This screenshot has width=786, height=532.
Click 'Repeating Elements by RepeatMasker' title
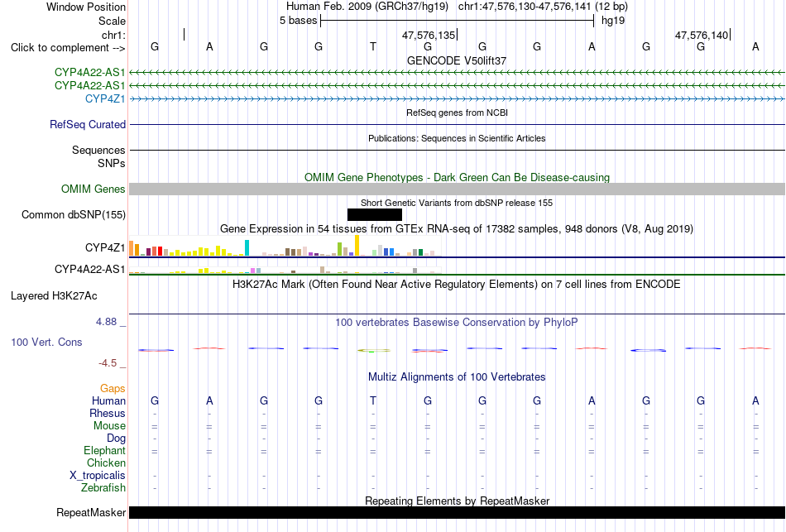point(458,501)
